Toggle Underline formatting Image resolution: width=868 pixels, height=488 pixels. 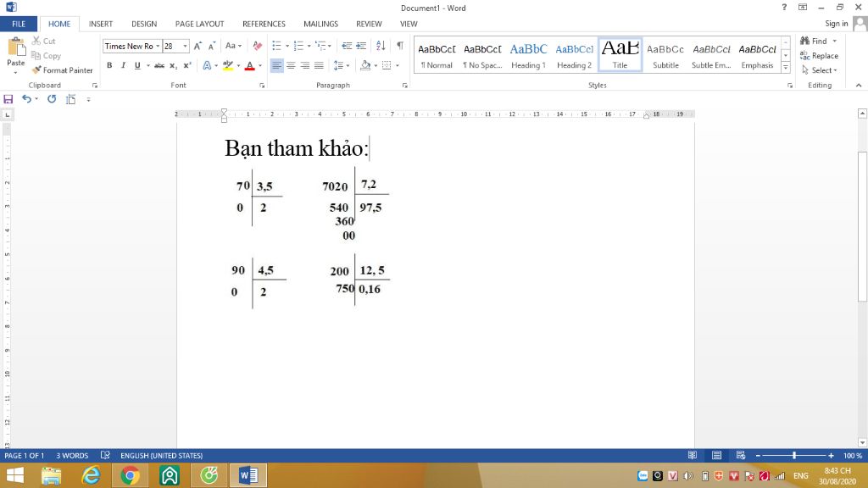[x=137, y=65]
